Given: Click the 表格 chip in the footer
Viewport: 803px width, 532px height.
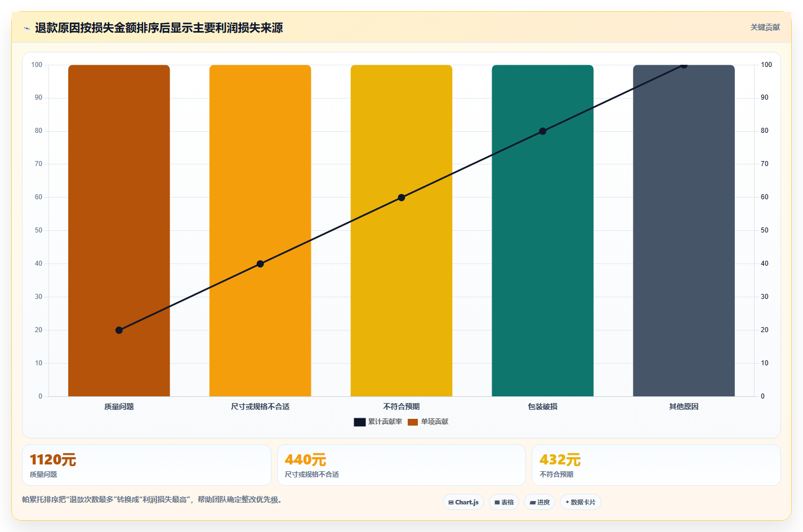Looking at the screenshot, I should [x=504, y=502].
